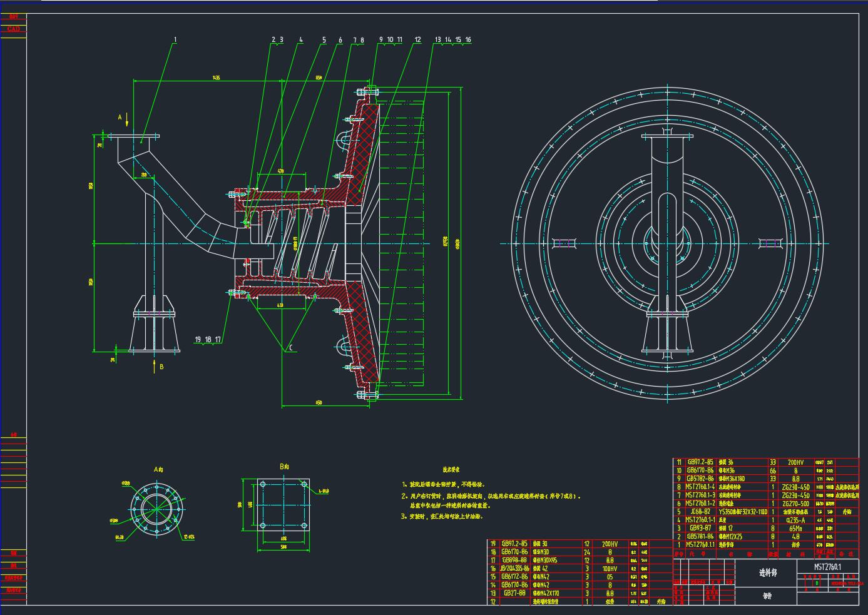Click the part callout number 19
The image size is (868, 615).
[x=198, y=340]
